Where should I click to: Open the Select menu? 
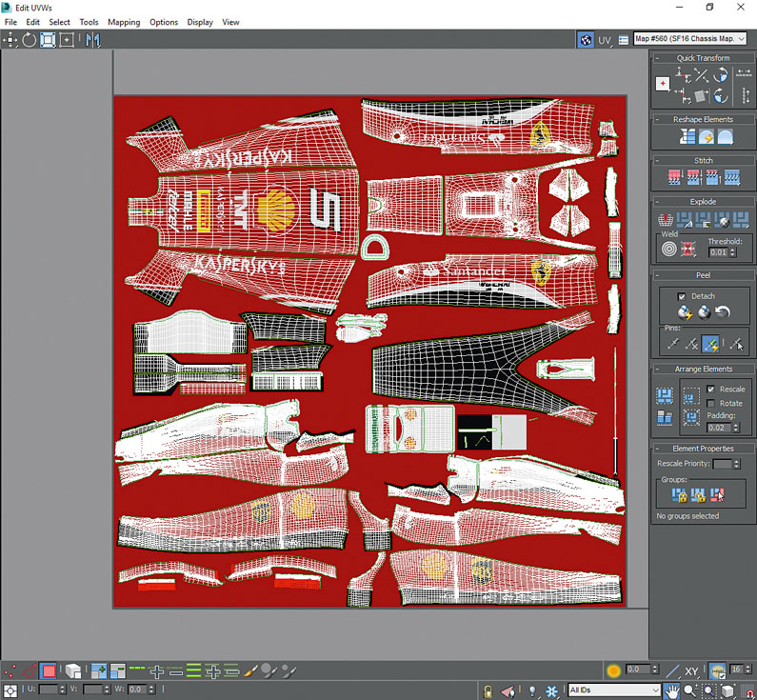59,22
